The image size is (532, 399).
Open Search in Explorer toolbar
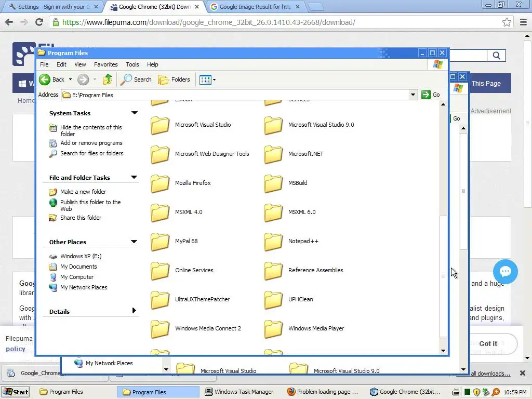[136, 79]
